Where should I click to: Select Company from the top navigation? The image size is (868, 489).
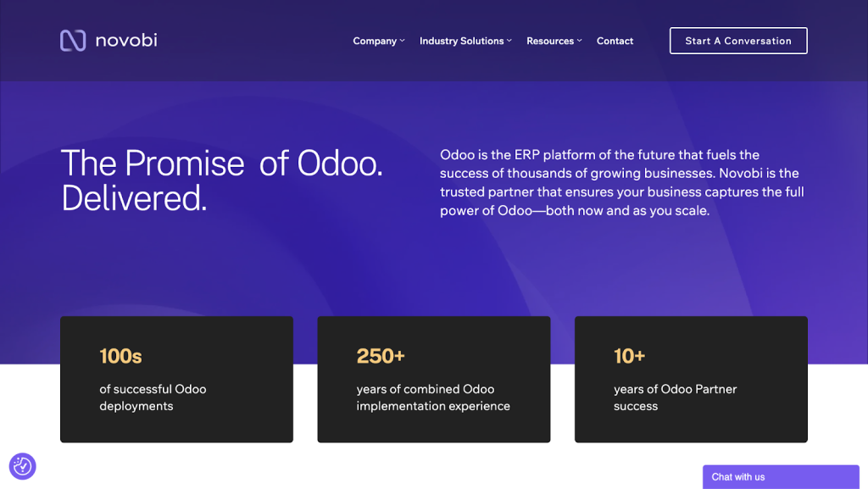tap(374, 41)
